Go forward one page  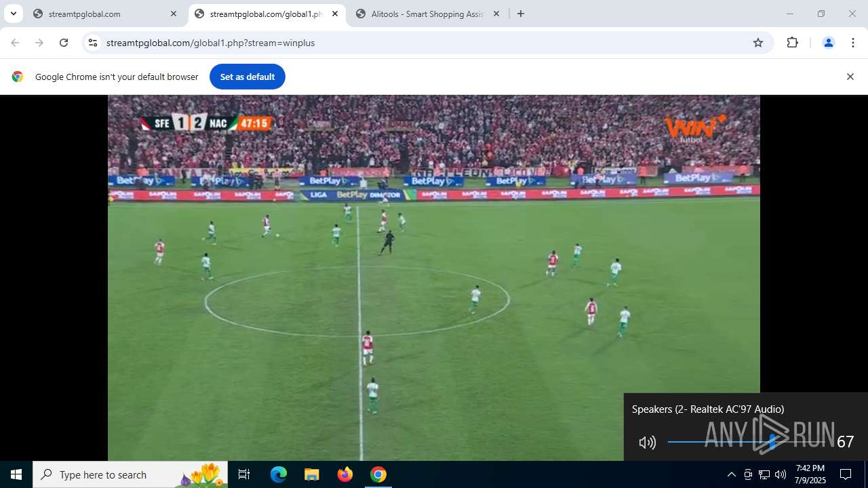(39, 43)
